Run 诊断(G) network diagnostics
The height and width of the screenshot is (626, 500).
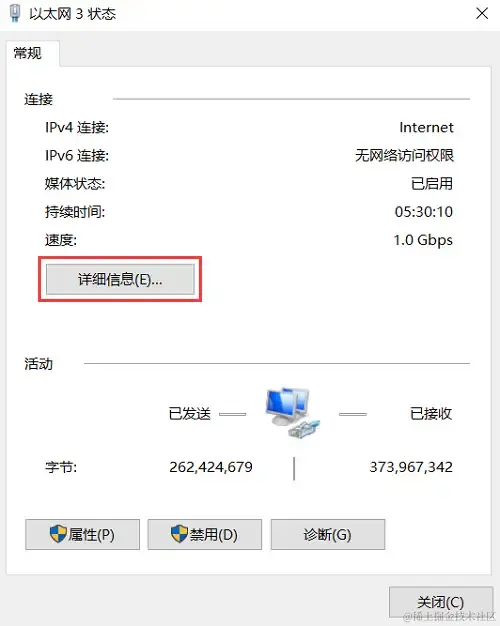[x=328, y=534]
